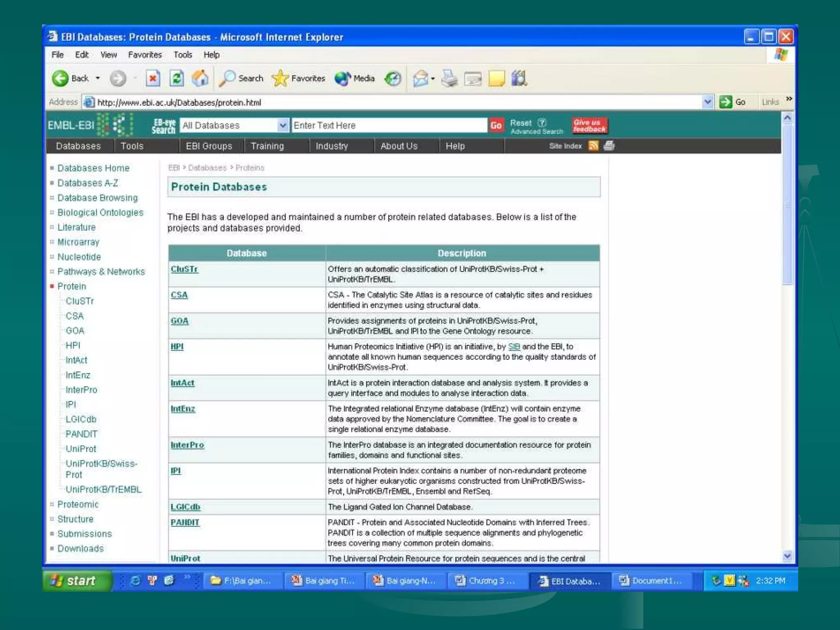
Task: Open the InterPro database link in table
Action: (x=187, y=445)
